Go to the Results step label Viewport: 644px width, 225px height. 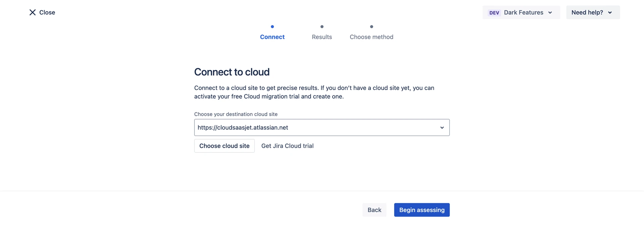tap(322, 37)
